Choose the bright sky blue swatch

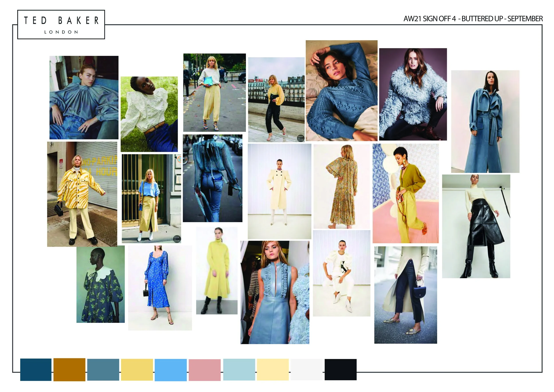pos(171,370)
